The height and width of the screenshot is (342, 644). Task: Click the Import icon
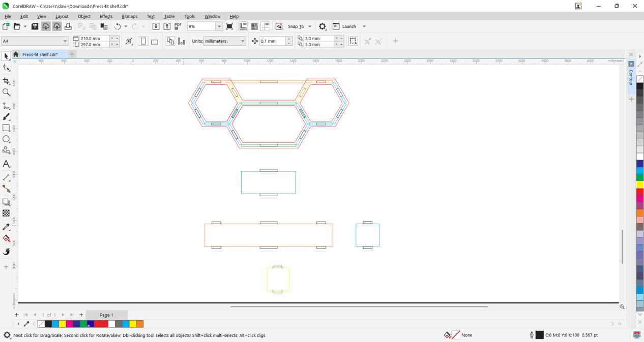[156, 26]
